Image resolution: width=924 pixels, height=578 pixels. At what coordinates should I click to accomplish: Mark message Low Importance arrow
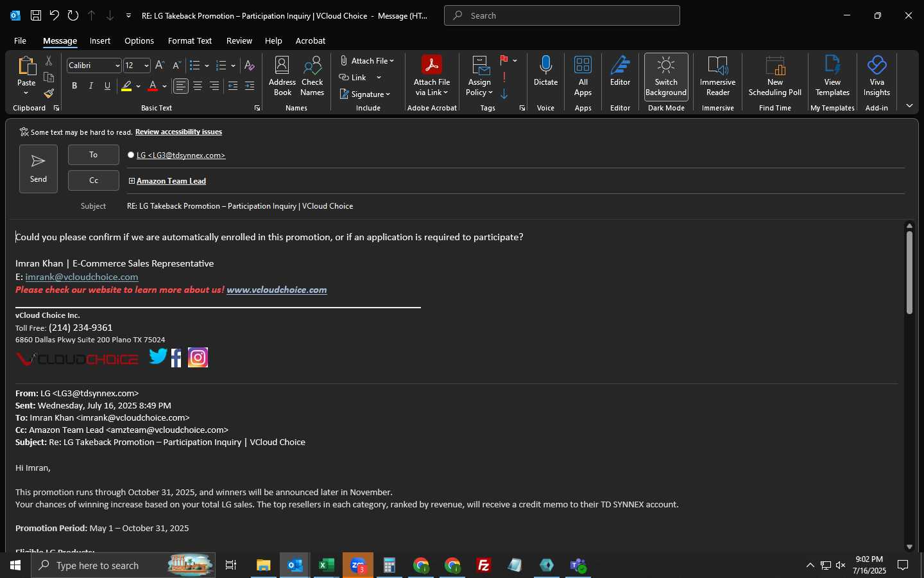(x=504, y=94)
